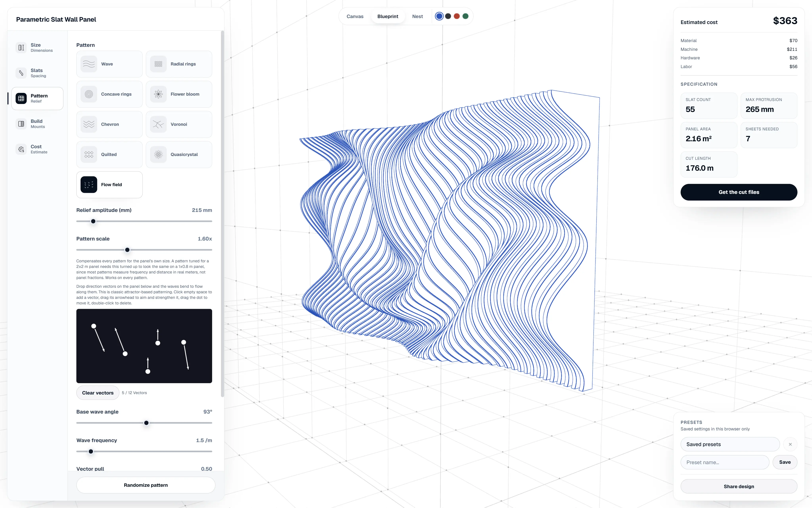Image resolution: width=812 pixels, height=508 pixels.
Task: Choose the Quasicrystal pattern icon
Action: (x=158, y=155)
